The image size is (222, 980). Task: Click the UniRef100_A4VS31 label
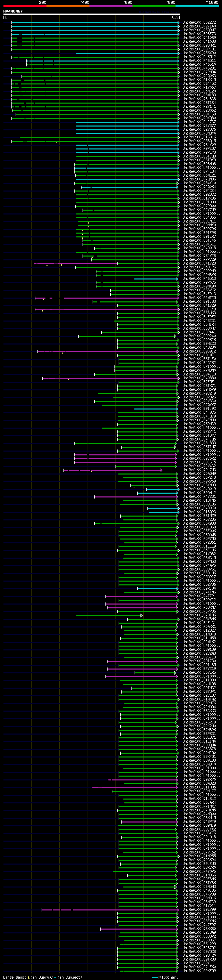click(x=199, y=496)
